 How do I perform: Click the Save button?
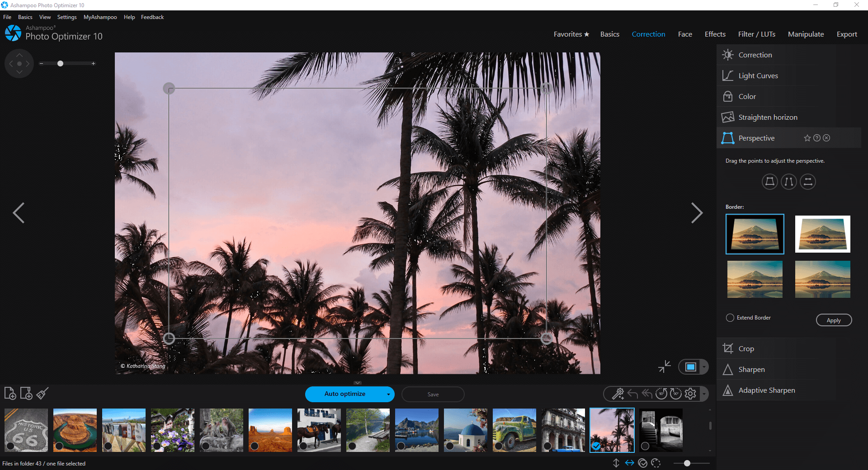(433, 395)
